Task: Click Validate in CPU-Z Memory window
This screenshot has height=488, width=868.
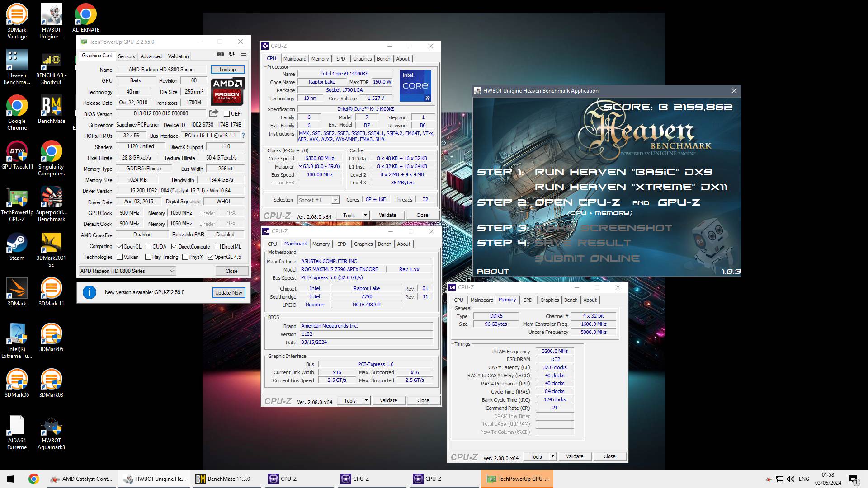Action: coord(574,456)
